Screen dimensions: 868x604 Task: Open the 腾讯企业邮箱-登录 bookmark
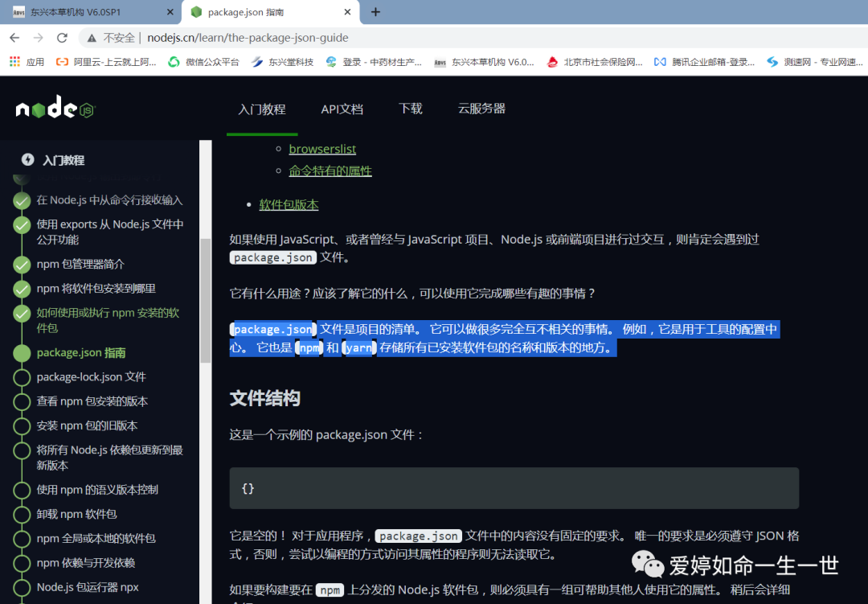(x=704, y=62)
